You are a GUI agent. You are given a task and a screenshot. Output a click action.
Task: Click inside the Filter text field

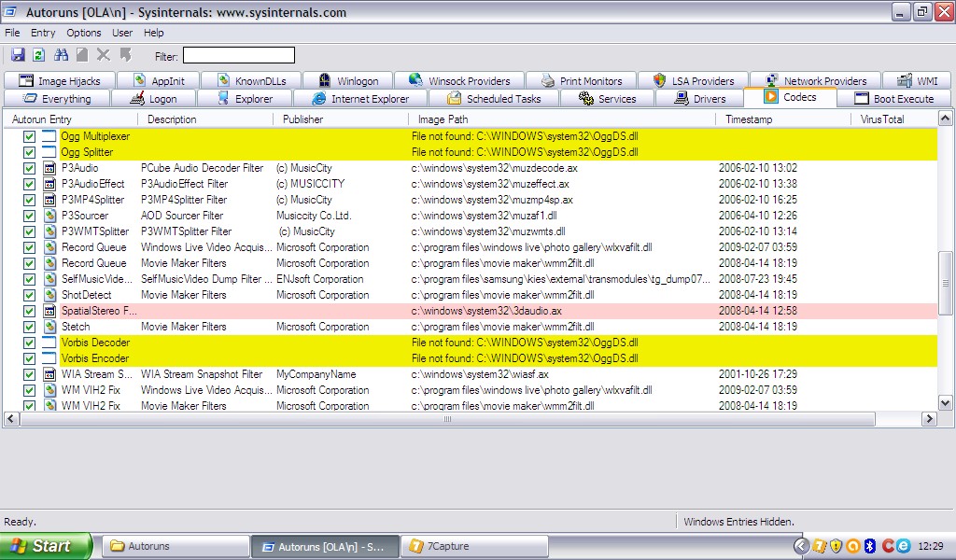click(x=239, y=55)
